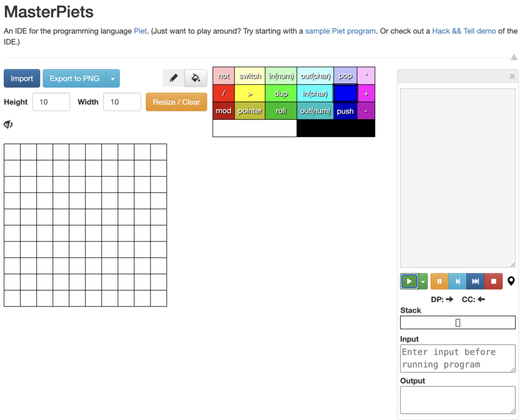Open the sample Piet program link
The width and height of the screenshot is (520, 420).
tap(340, 31)
